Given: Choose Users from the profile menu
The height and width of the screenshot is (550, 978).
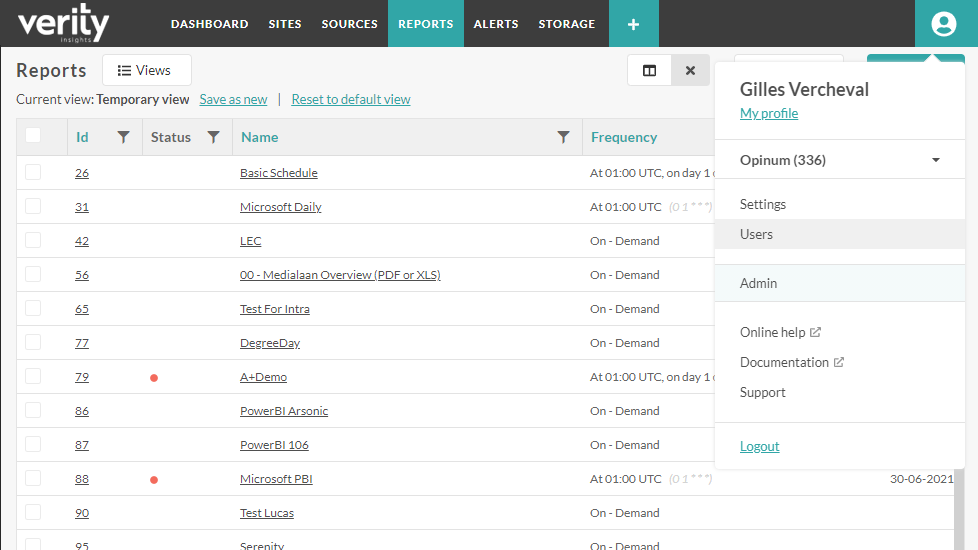Looking at the screenshot, I should (x=756, y=234).
